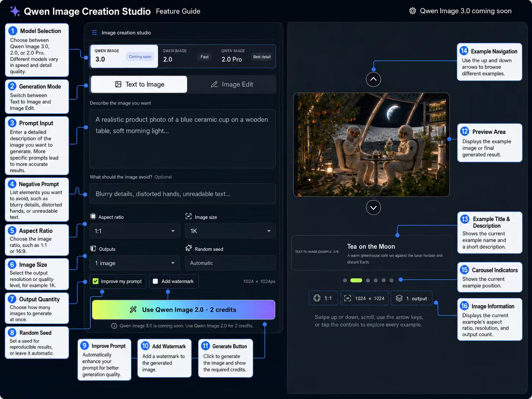Click the Best detail badge on 2.0 Pro
Image resolution: width=532 pixels, height=399 pixels.
point(262,57)
